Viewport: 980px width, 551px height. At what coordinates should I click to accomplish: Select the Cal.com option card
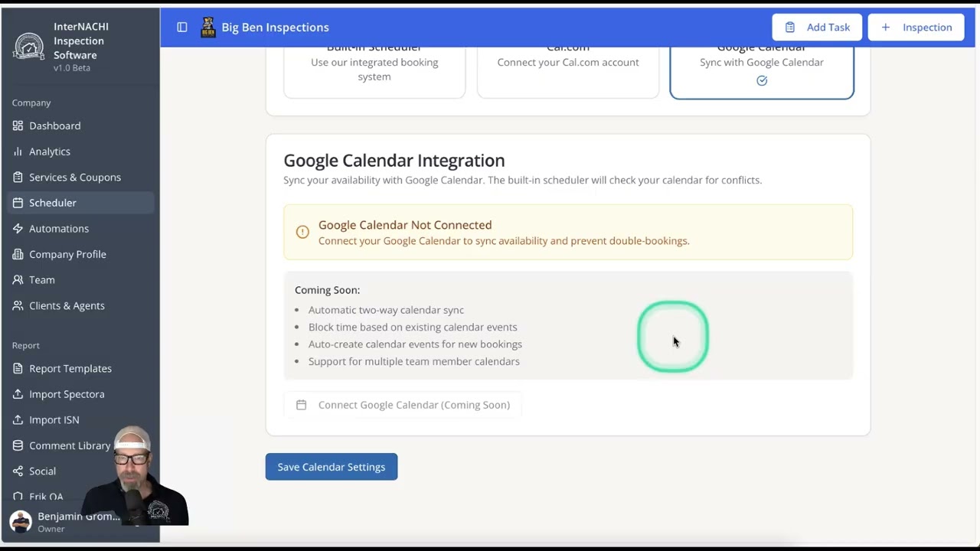point(568,72)
